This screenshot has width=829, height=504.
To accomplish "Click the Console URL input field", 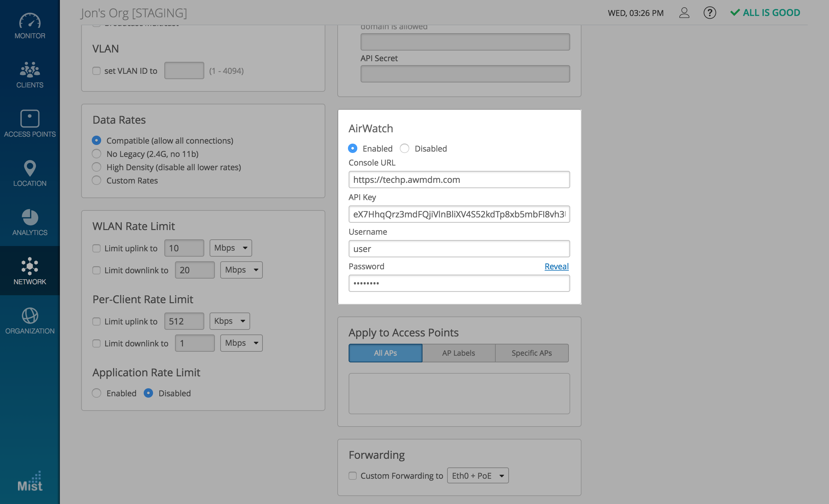I will pyautogui.click(x=459, y=180).
